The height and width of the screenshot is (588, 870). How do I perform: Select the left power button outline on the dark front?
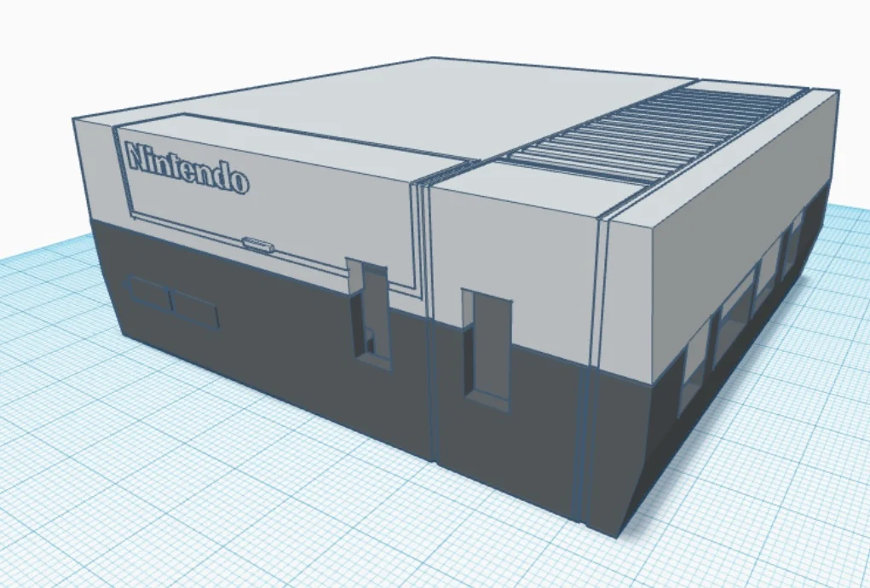(147, 291)
